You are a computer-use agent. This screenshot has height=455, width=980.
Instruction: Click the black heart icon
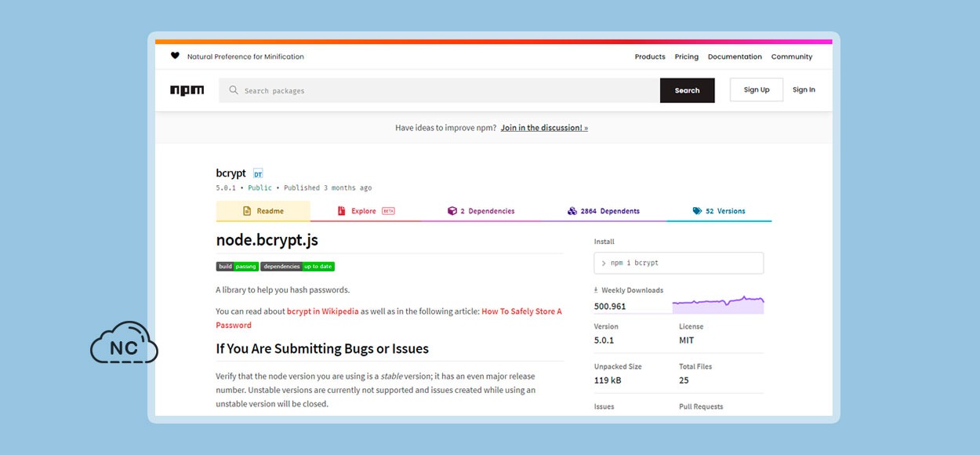[175, 56]
